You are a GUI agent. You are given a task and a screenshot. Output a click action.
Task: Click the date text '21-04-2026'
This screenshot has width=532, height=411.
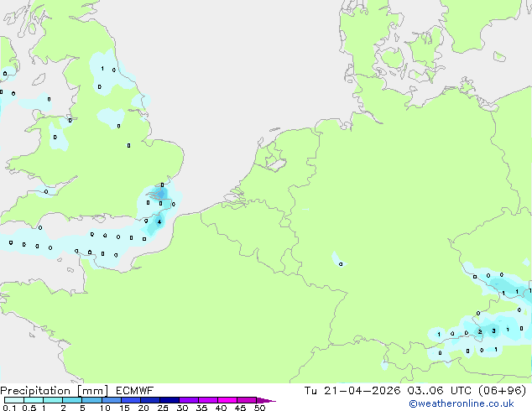click(362, 391)
